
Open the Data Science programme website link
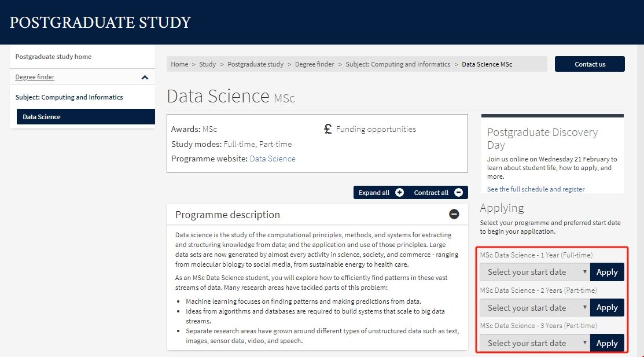point(273,159)
